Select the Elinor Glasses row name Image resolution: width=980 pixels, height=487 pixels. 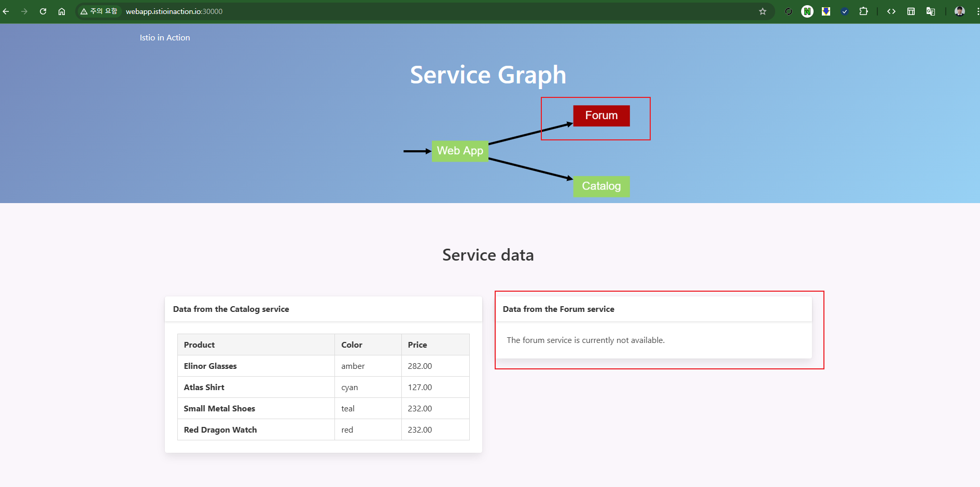pos(210,366)
